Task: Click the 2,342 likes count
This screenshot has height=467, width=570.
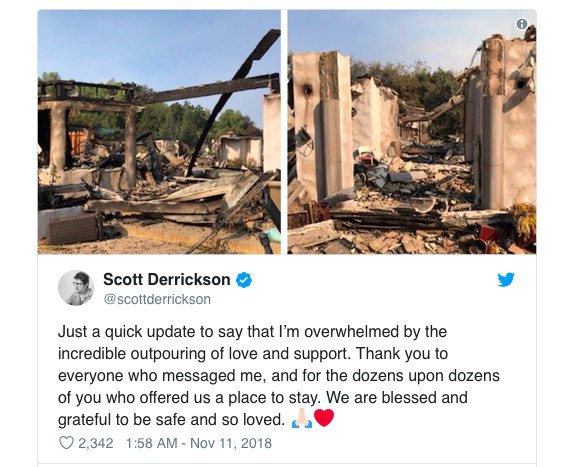Action: [96, 443]
